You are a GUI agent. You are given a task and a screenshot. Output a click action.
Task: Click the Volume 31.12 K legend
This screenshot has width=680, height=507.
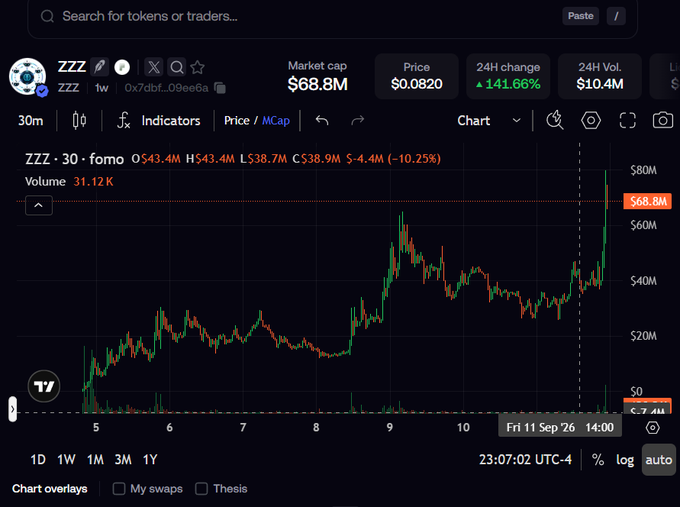click(x=69, y=181)
